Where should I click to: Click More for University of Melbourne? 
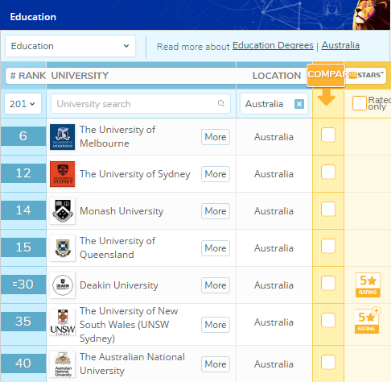click(215, 137)
